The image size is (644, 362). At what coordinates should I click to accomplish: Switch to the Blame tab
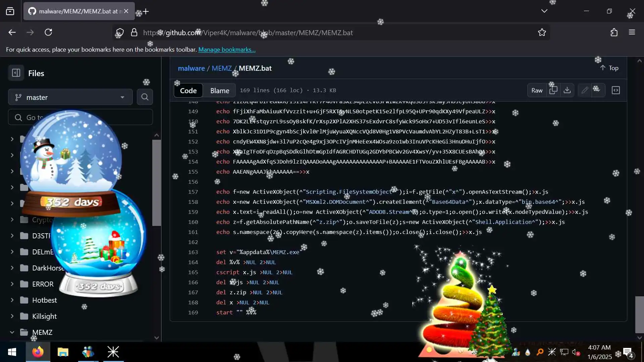click(x=220, y=90)
